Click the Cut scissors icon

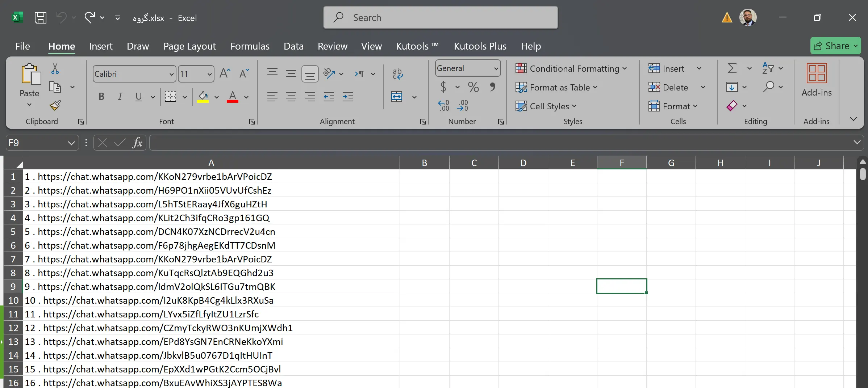click(x=55, y=68)
